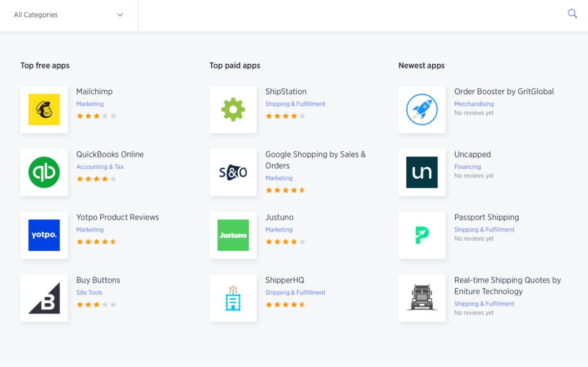Screen dimensions: 588x367
Task: Click the Top free apps heading
Action: (x=45, y=65)
